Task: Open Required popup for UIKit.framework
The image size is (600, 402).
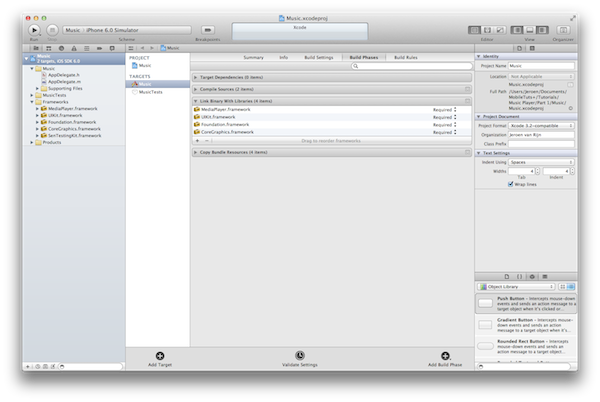Action: pos(445,117)
